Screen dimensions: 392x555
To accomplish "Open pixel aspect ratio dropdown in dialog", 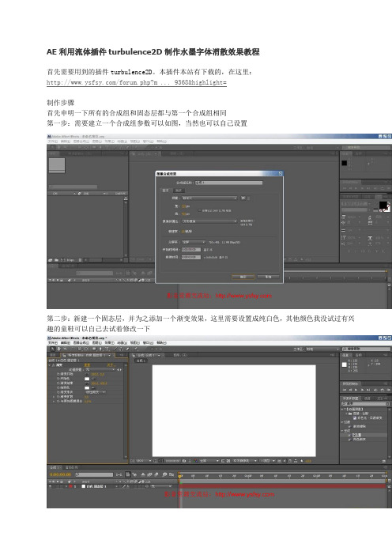I will (x=209, y=221).
